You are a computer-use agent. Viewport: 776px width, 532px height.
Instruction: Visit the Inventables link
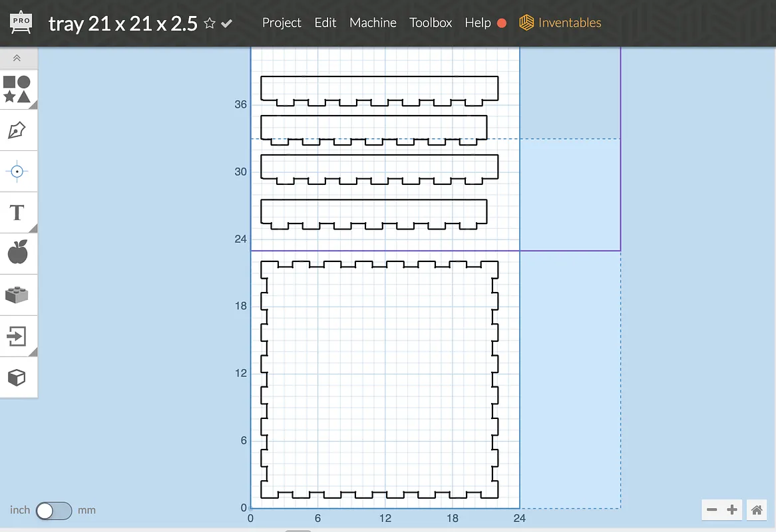(x=560, y=23)
